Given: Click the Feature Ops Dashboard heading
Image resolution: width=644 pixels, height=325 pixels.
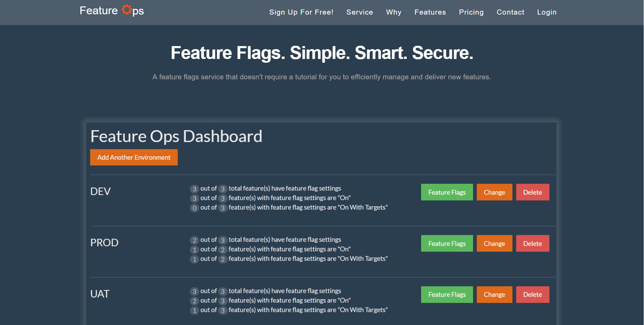Looking at the screenshot, I should coord(176,136).
